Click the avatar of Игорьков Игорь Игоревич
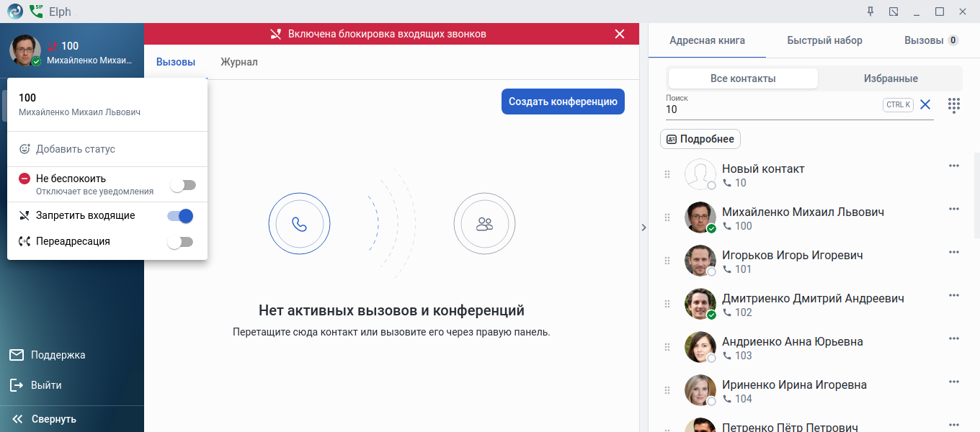980x432 pixels. (x=700, y=261)
